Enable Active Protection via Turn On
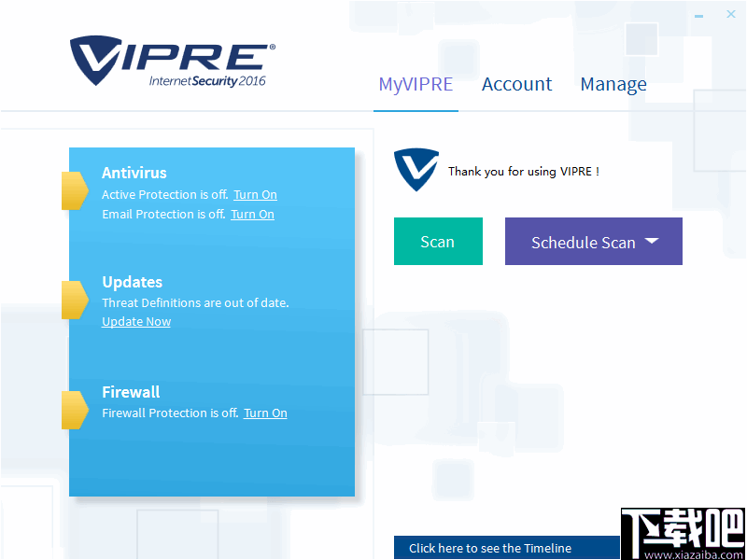Image resolution: width=747 pixels, height=560 pixels. tap(255, 194)
